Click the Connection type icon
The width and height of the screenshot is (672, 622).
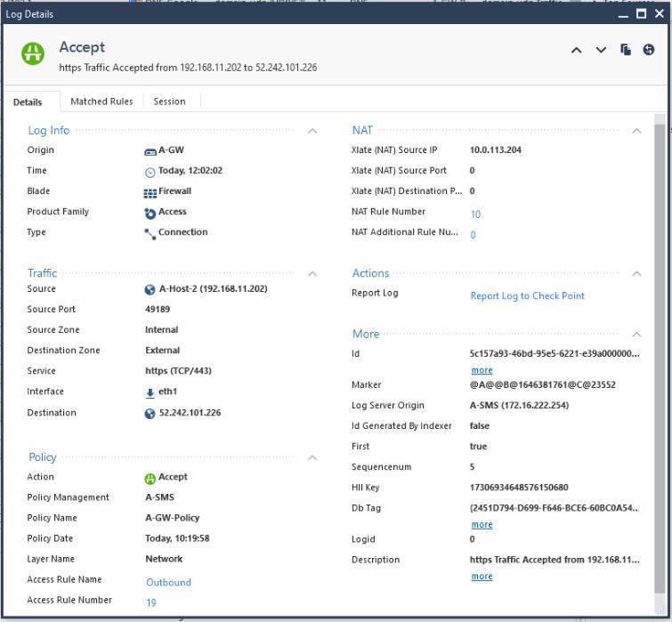tap(150, 234)
